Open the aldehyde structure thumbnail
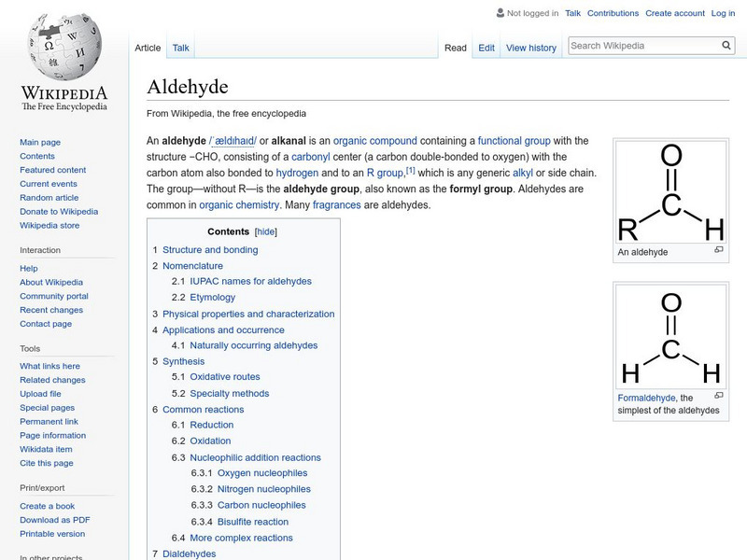 [x=670, y=192]
